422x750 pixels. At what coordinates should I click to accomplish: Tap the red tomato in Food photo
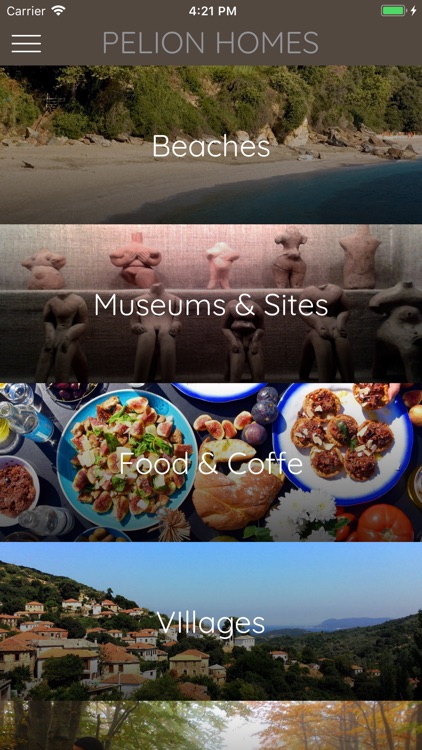click(x=385, y=522)
